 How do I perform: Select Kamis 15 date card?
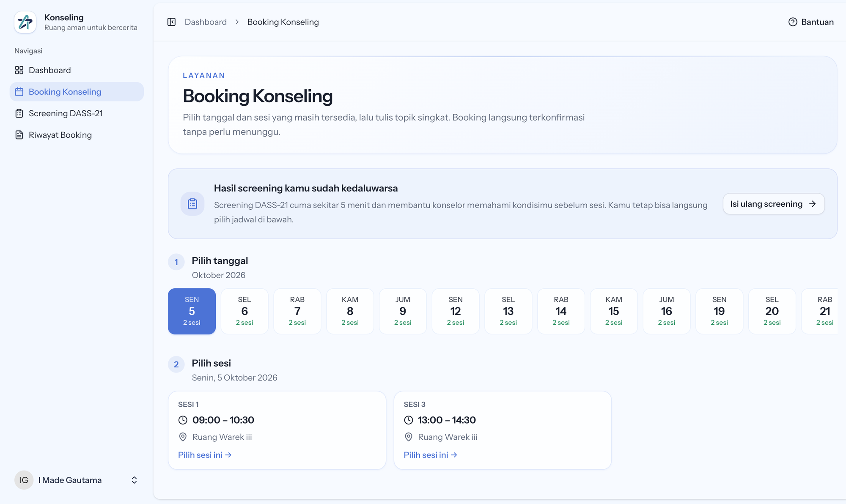coord(614,311)
